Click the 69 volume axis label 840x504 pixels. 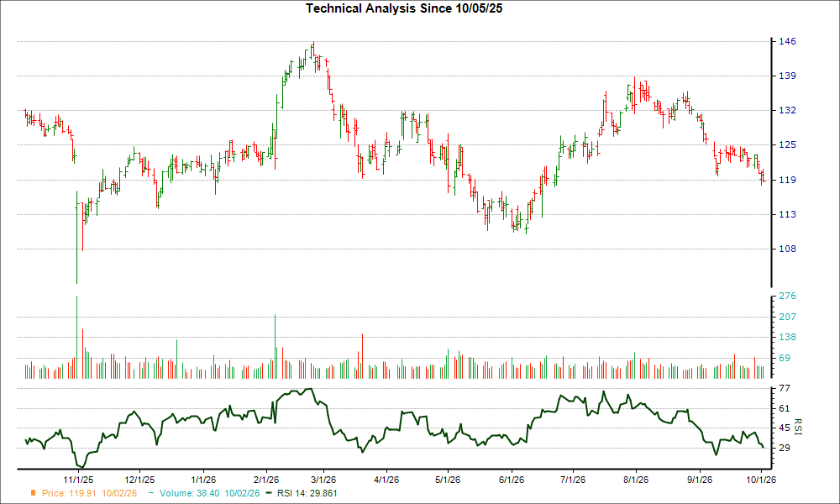(x=785, y=358)
